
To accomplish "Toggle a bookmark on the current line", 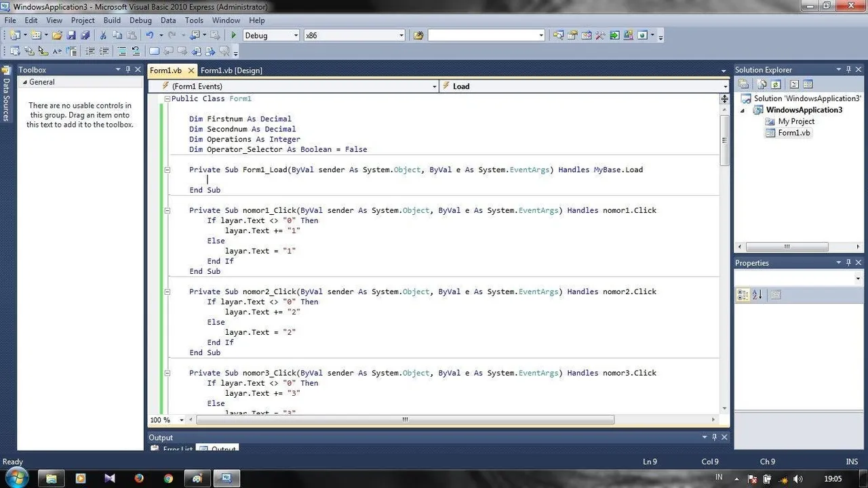I will point(155,51).
